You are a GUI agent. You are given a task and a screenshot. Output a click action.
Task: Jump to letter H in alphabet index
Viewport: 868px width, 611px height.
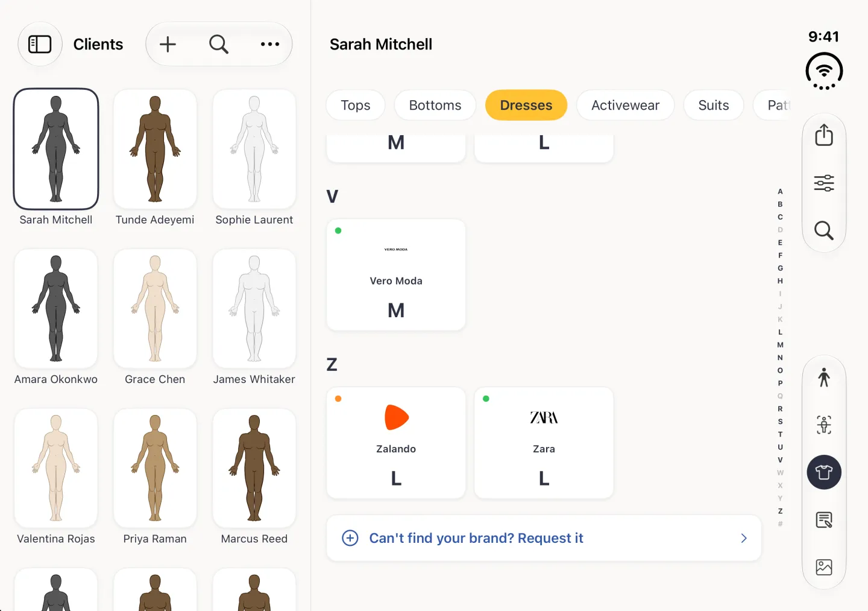pos(780,281)
